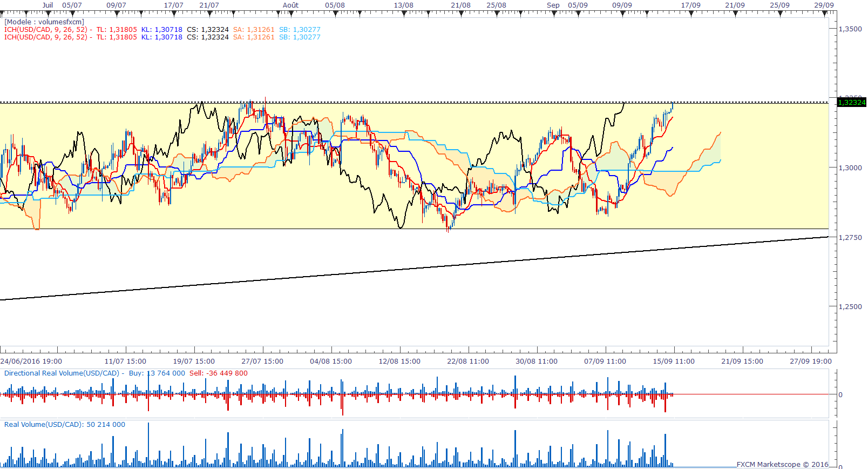Select the "07/09 11:00" time label
Screen dimensions: 868x469
pyautogui.click(x=605, y=361)
